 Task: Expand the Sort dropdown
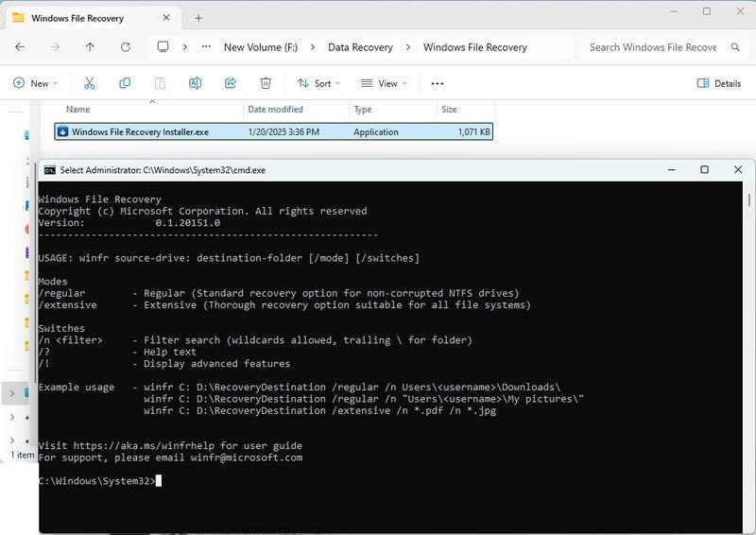315,83
